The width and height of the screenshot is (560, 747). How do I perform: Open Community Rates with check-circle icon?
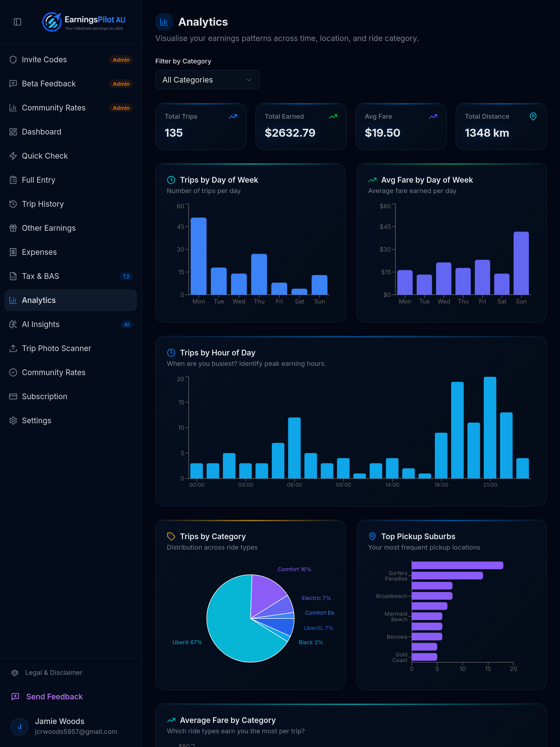[x=71, y=372]
